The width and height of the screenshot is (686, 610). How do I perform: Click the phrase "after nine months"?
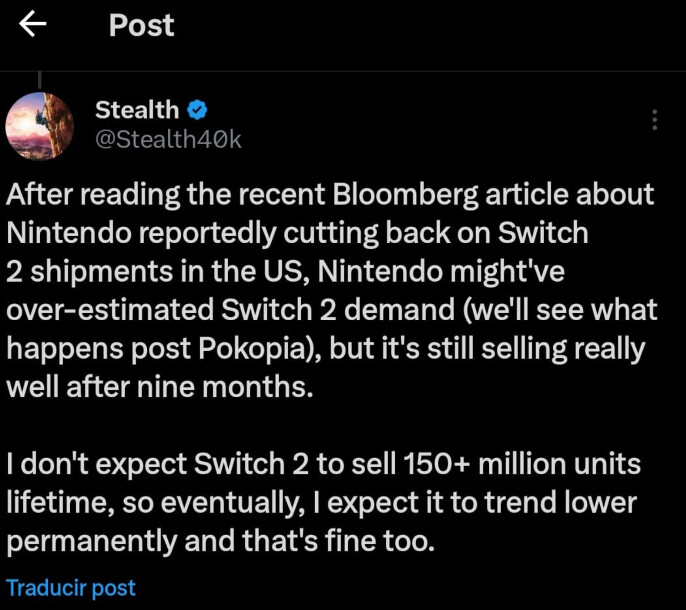pos(209,388)
